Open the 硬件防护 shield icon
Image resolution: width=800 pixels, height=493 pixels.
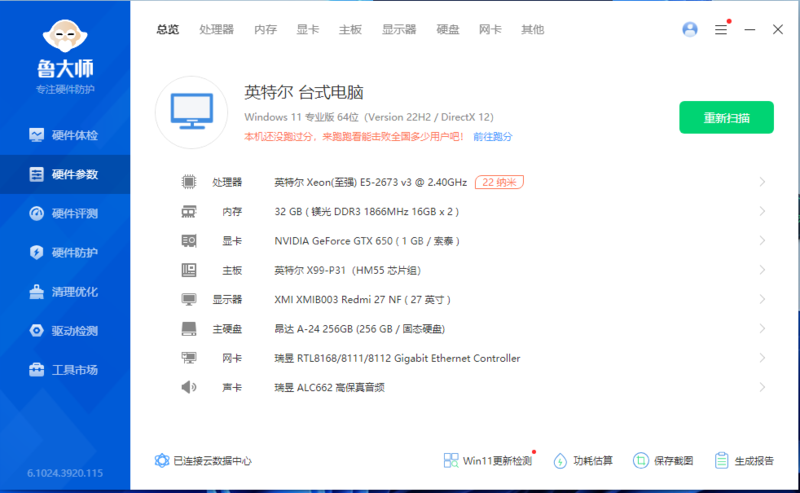coord(36,252)
